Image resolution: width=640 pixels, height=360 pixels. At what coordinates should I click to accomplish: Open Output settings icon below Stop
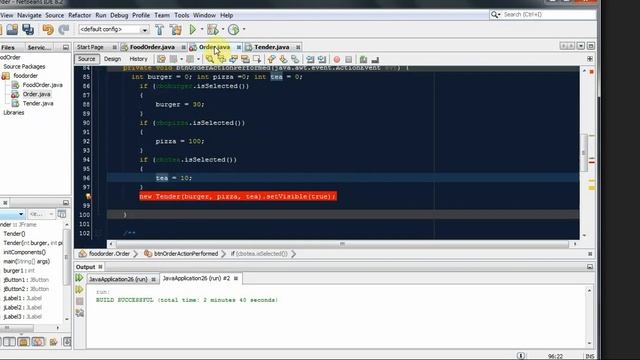point(80,313)
